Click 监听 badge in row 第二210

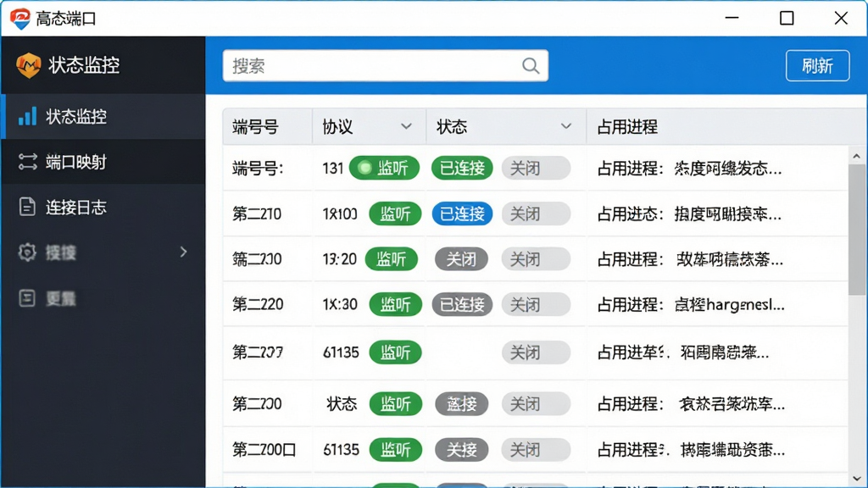click(x=395, y=213)
